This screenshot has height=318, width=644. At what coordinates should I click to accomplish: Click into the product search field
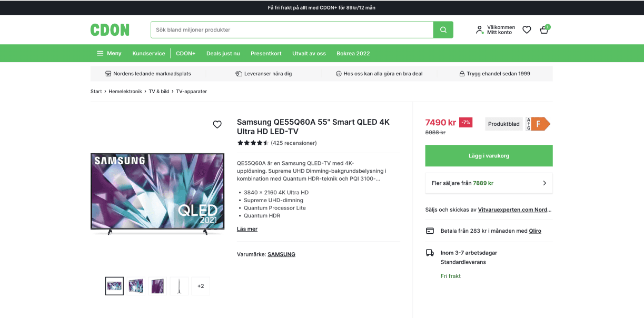(292, 30)
